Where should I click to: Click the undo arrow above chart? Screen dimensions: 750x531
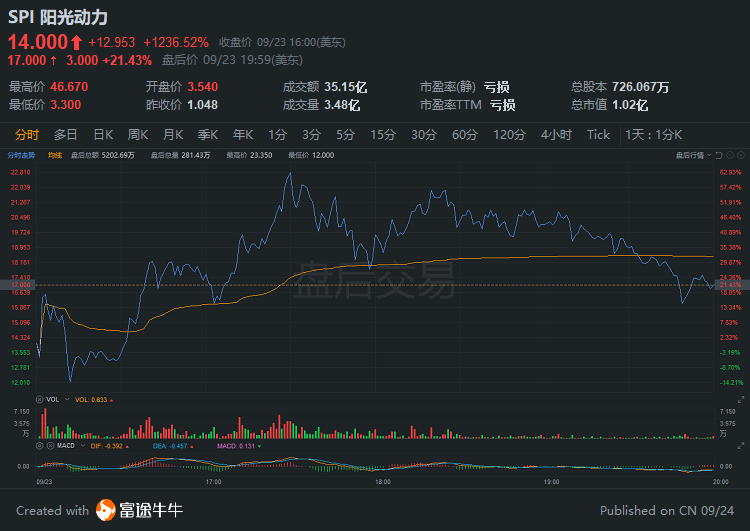point(718,155)
